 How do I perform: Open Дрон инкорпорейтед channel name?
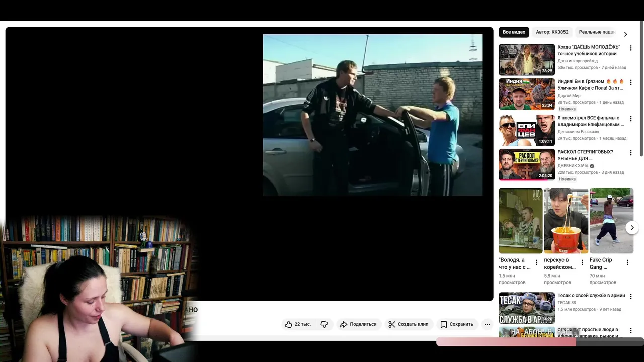point(578,61)
